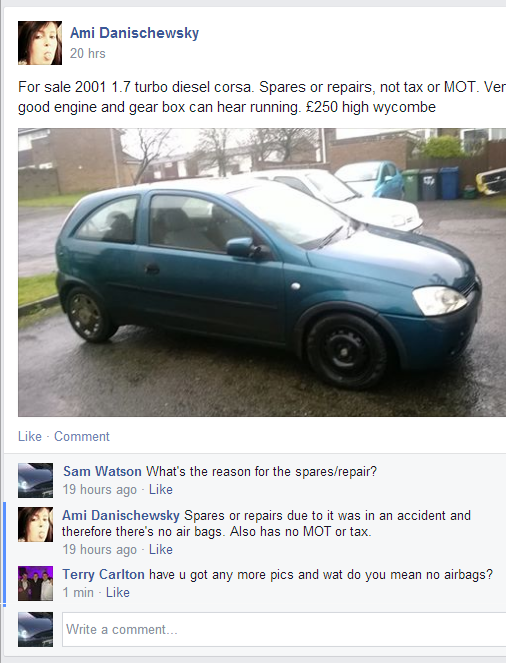Screen dimensions: 506x663
Task: Like Ami's reply about the air bags
Action: click(161, 549)
